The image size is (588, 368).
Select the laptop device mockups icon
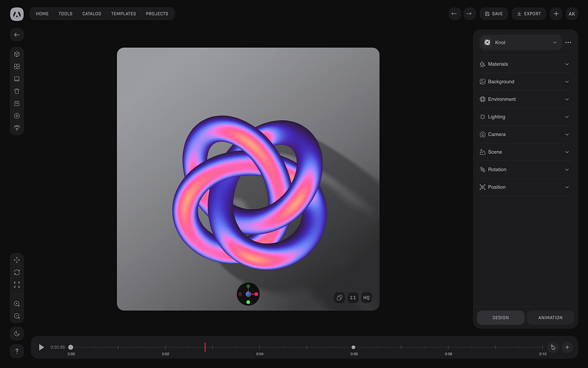[17, 79]
